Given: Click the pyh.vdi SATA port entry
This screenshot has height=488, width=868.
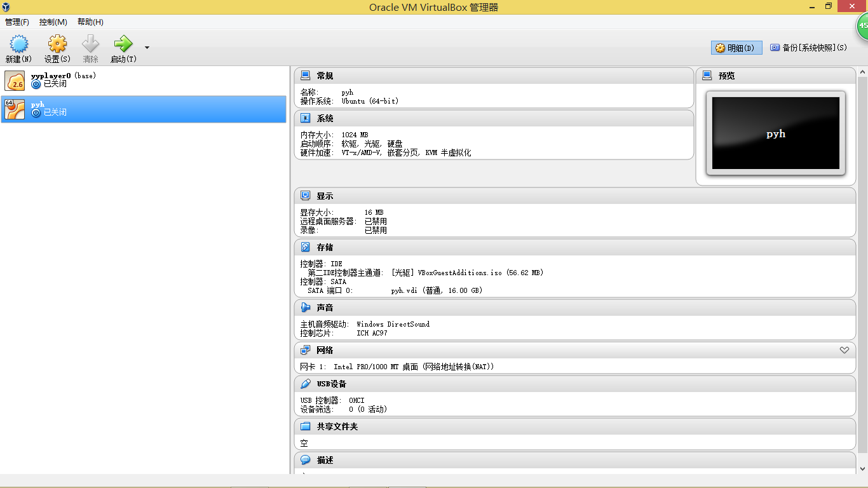Looking at the screenshot, I should pos(437,290).
